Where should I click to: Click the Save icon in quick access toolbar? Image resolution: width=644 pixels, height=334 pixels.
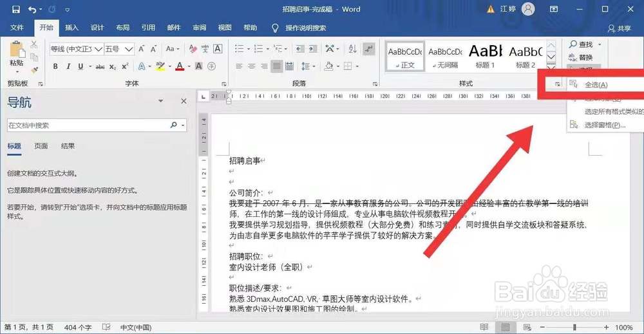[x=16, y=9]
